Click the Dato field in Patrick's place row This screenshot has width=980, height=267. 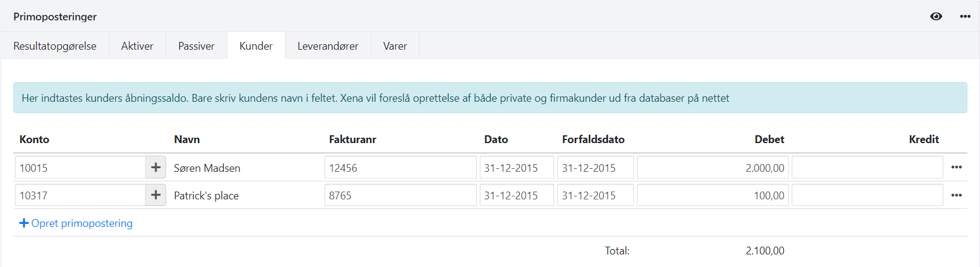click(x=516, y=195)
